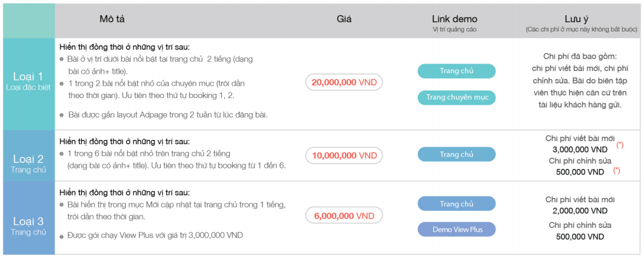
Task: Click the red asterisk beside Loại 2's 500,000 VND
Action: pyautogui.click(x=616, y=171)
